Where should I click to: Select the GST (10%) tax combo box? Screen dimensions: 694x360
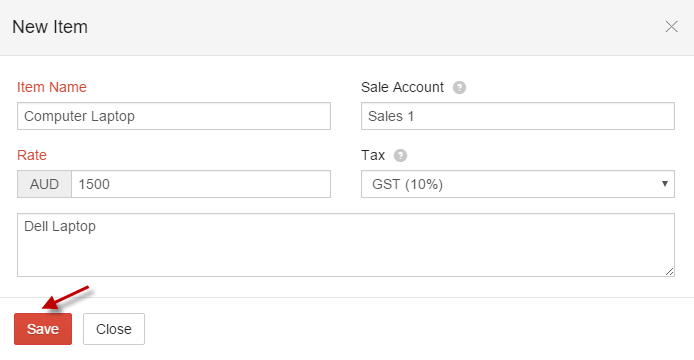coord(518,184)
